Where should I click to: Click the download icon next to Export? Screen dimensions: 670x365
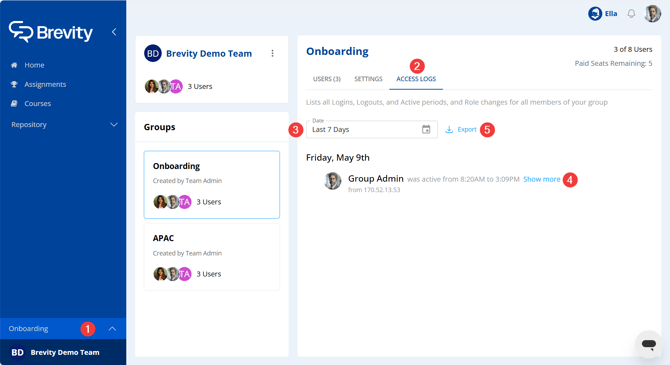[449, 130]
